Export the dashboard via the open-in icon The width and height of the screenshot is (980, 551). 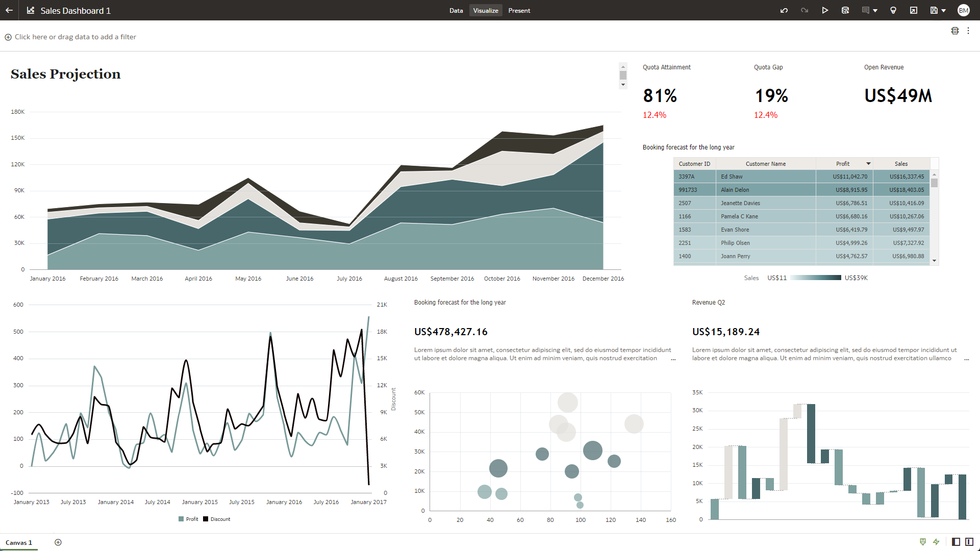pos(914,10)
